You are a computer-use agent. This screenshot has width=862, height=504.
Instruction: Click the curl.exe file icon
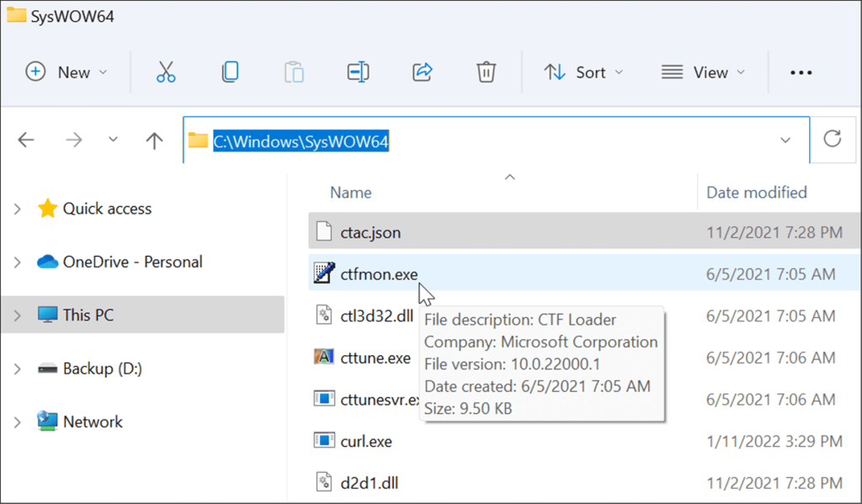tap(324, 440)
